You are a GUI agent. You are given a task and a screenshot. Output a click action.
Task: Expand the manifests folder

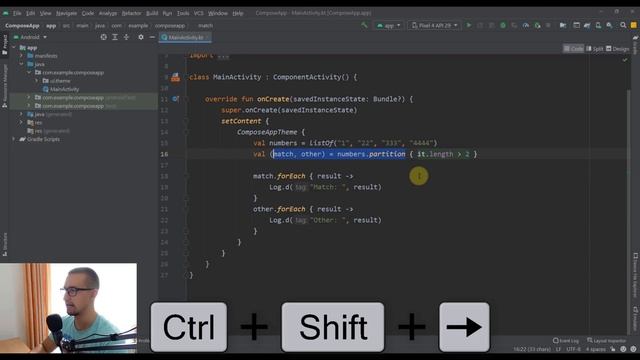pos(22,56)
